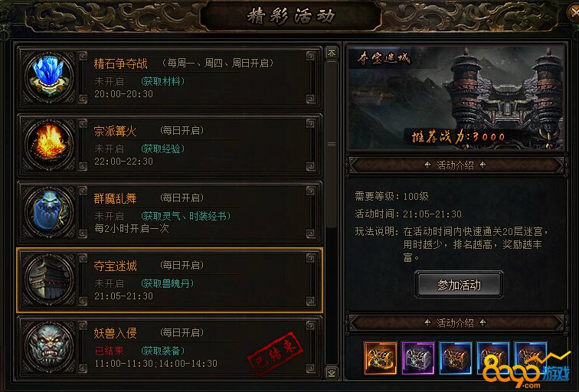Viewport: 579px width, 392px height.
Task: Click the first blue-bordered chest reward
Action: pos(456,358)
